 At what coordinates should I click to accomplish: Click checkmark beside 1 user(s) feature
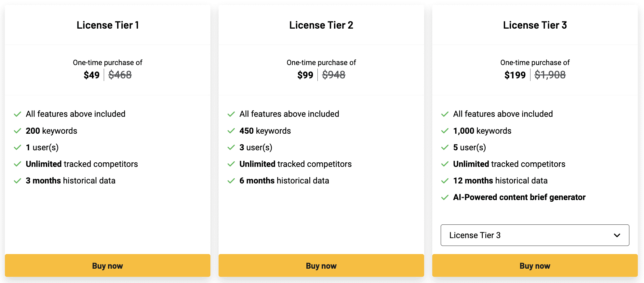coord(18,148)
